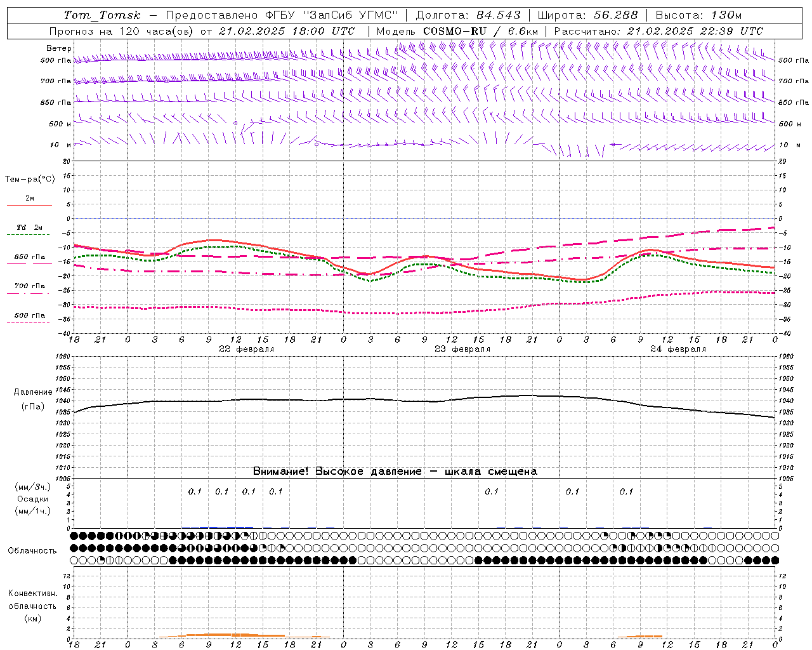The width and height of the screenshot is (812, 650).
Task: Click the 'Ветер' wind panel label
Action: [x=59, y=48]
